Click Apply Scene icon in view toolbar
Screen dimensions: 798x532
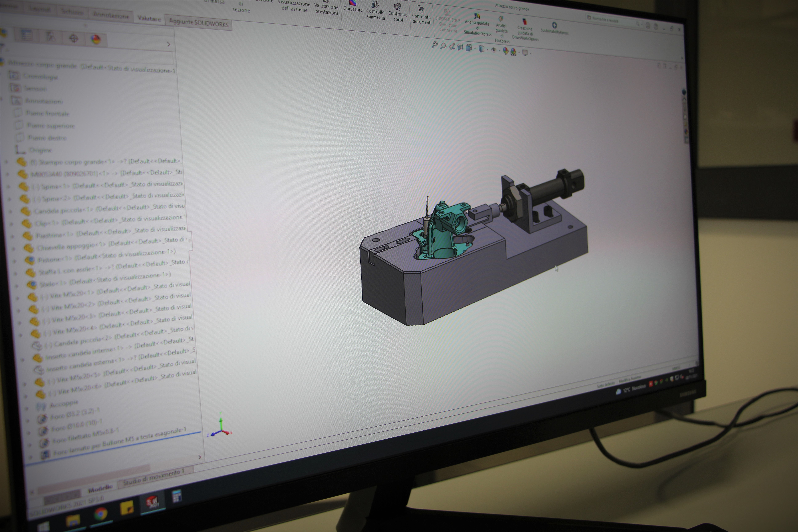513,52
